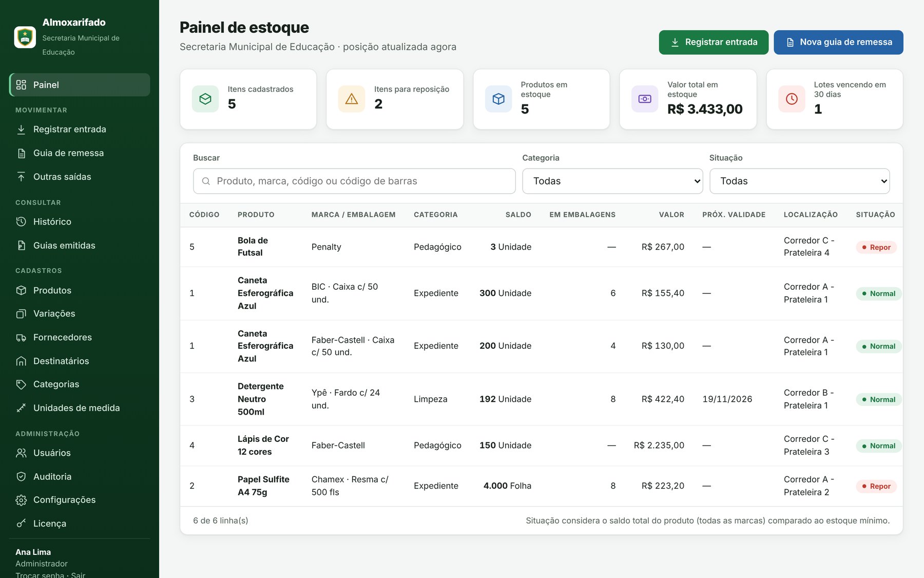Click the Fornecedores truck icon

(21, 338)
